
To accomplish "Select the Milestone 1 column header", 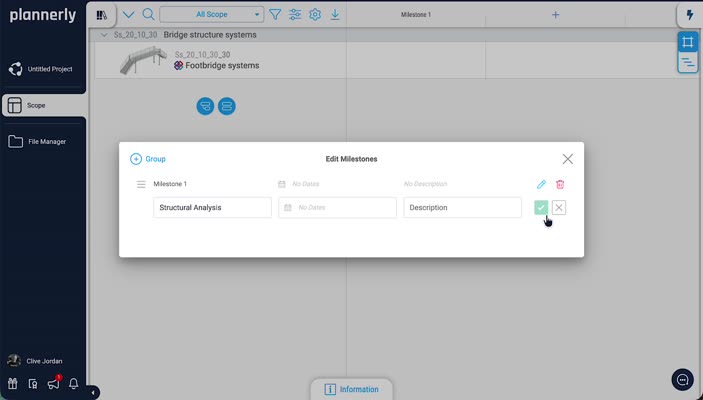I will pos(416,15).
